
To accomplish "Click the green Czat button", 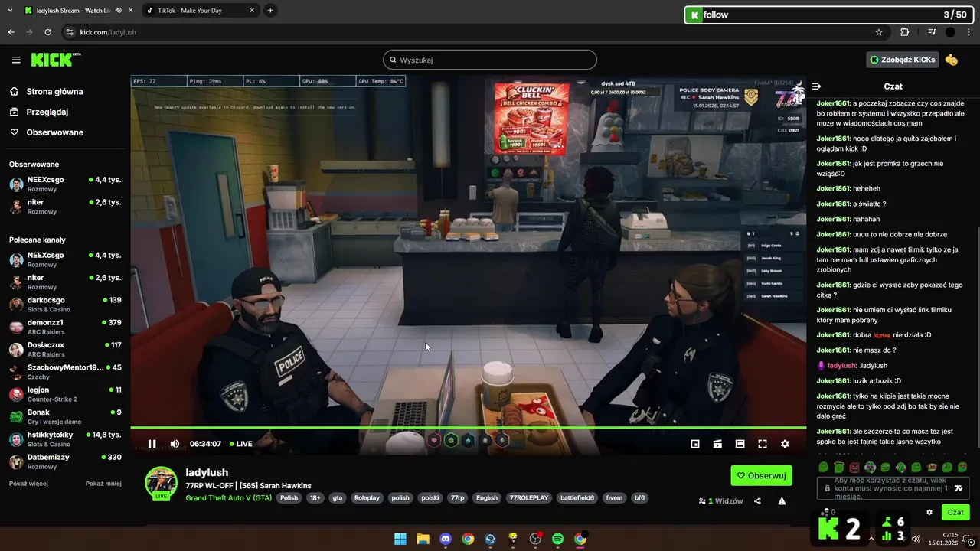I will pyautogui.click(x=955, y=513).
